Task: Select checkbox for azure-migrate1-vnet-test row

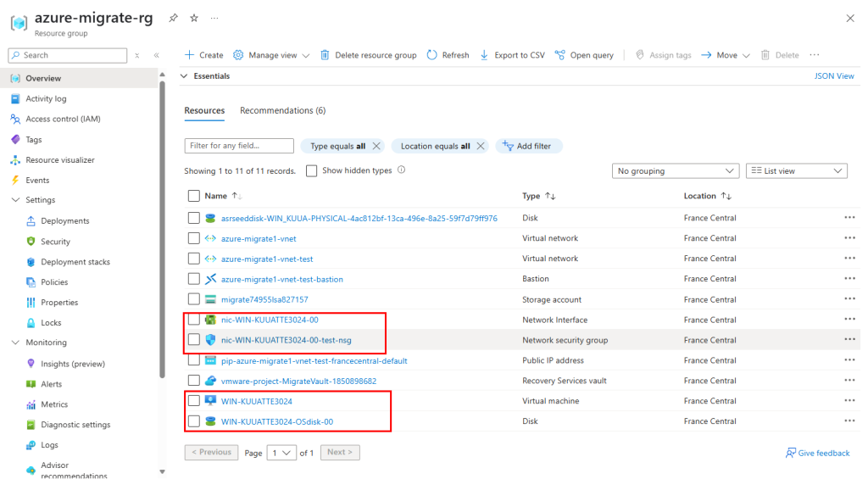Action: click(x=194, y=259)
